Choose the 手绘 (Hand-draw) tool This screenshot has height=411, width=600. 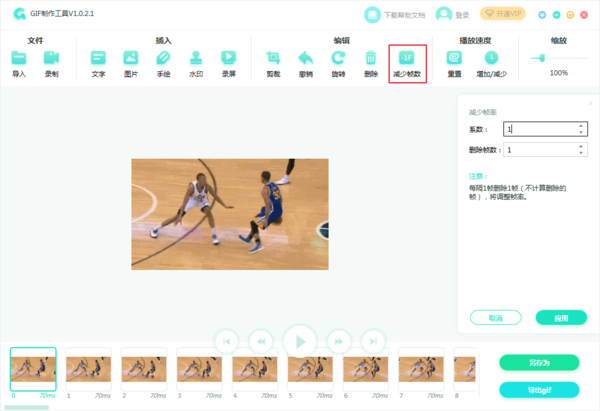tap(163, 59)
